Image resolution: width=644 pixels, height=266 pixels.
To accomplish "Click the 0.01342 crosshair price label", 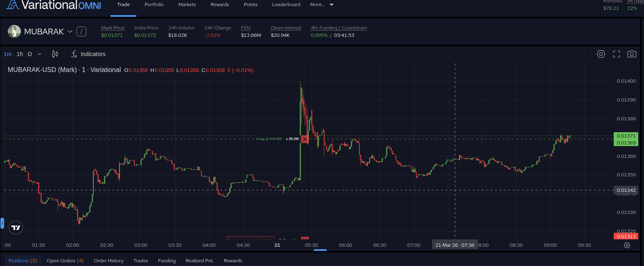I will 626,190.
